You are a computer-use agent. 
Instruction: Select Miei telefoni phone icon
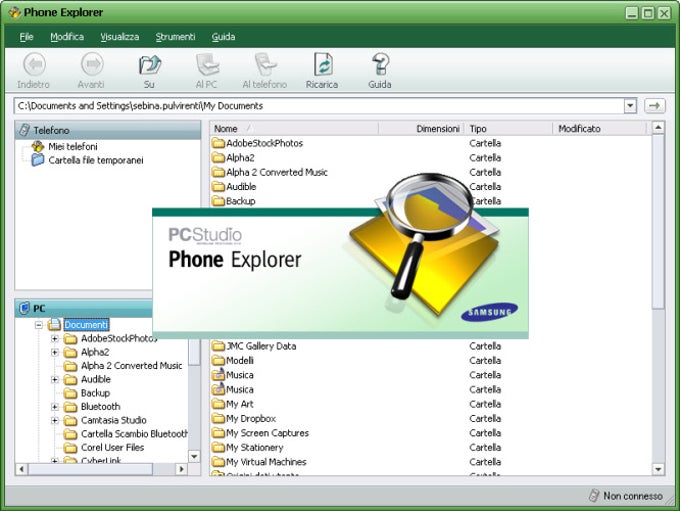coord(38,146)
